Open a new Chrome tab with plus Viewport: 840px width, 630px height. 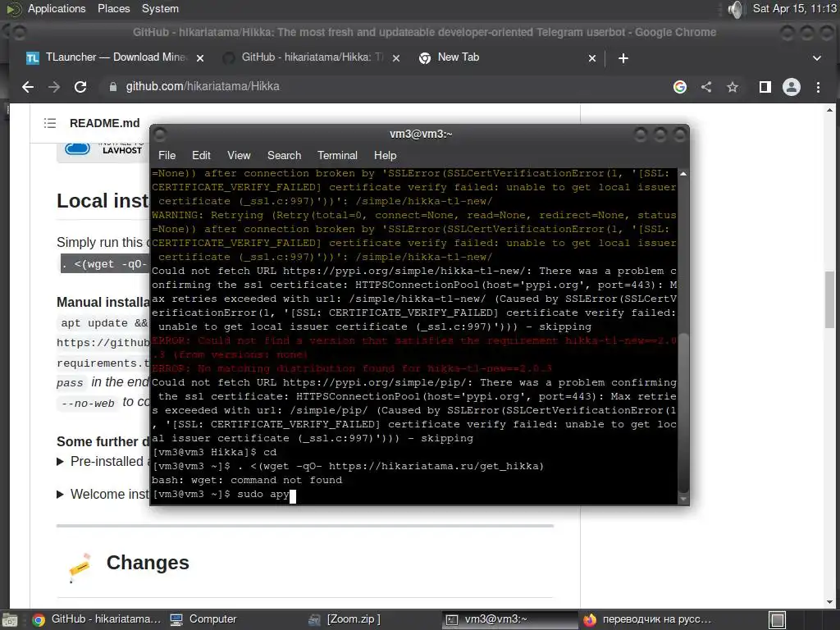tap(623, 58)
